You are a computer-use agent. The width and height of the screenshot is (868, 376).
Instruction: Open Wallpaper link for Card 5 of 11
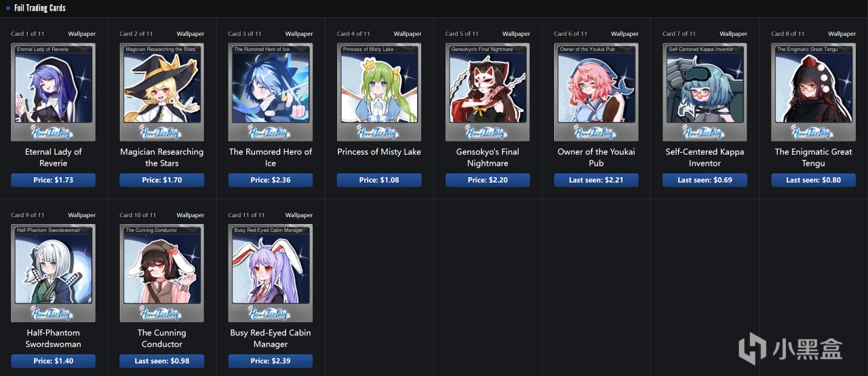[x=516, y=34]
